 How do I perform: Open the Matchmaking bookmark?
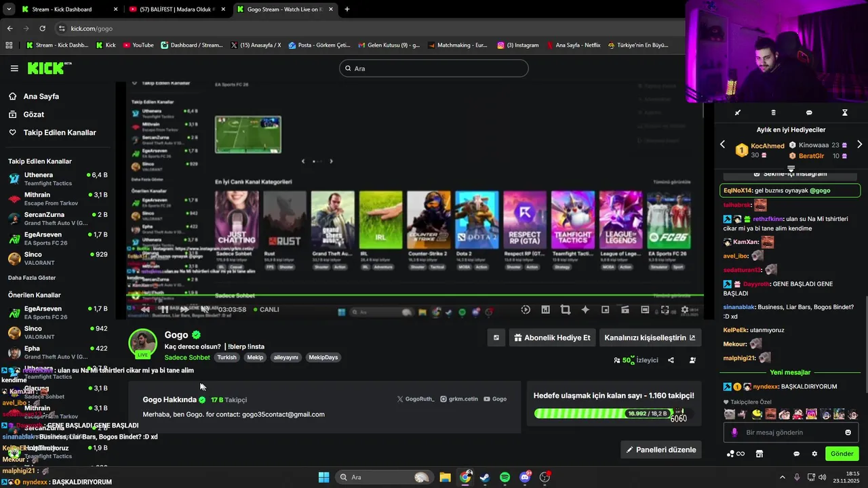456,45
